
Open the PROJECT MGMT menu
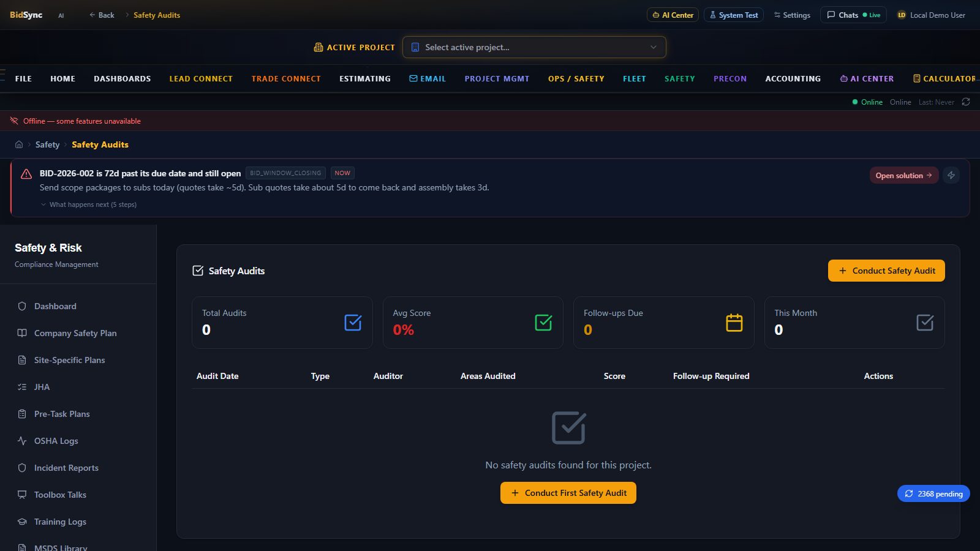497,78
